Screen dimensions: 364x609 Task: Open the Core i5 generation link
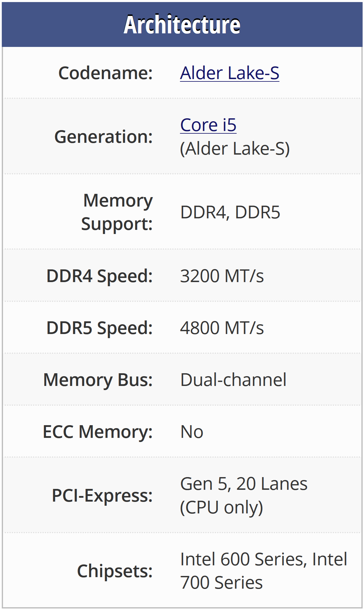point(208,125)
